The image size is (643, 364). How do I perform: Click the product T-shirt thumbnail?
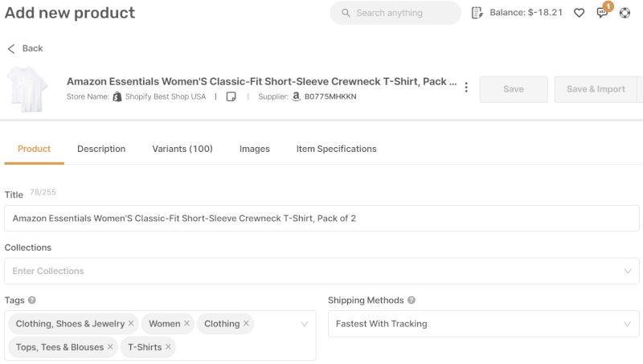point(27,88)
